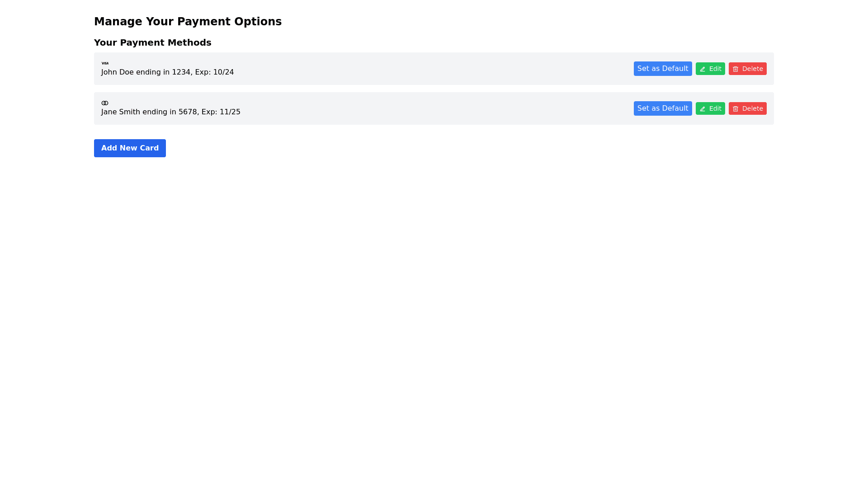Click the Exp: 10/24 expiry text
This screenshot has height=488, width=868.
(214, 72)
